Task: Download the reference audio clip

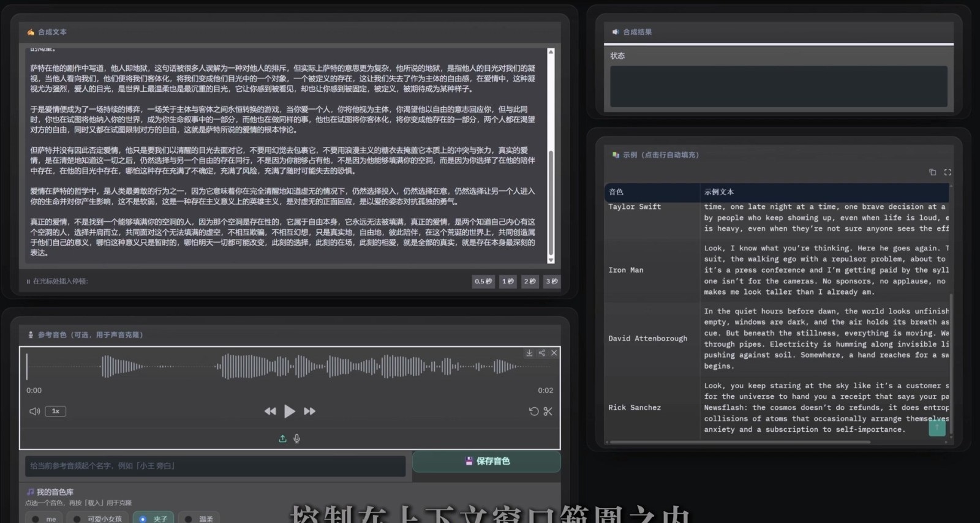Action: click(529, 353)
